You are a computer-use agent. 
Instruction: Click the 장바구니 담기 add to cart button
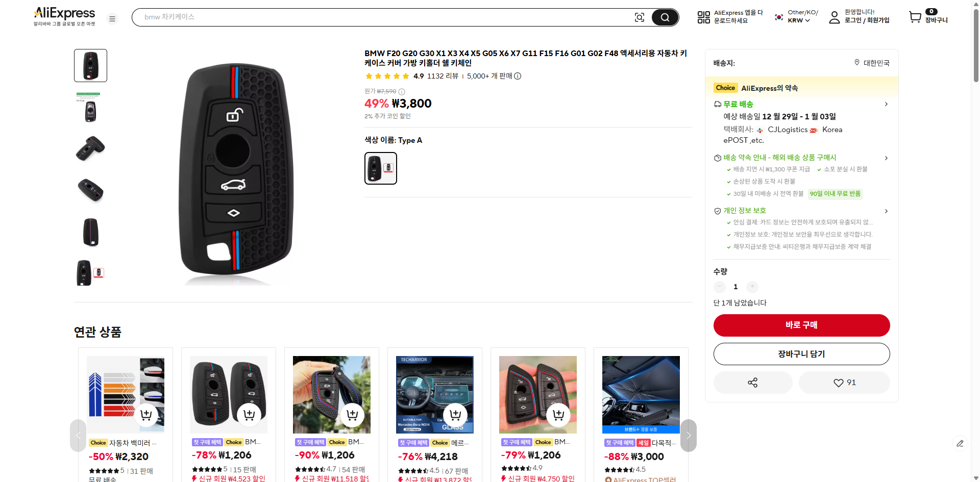(x=801, y=354)
